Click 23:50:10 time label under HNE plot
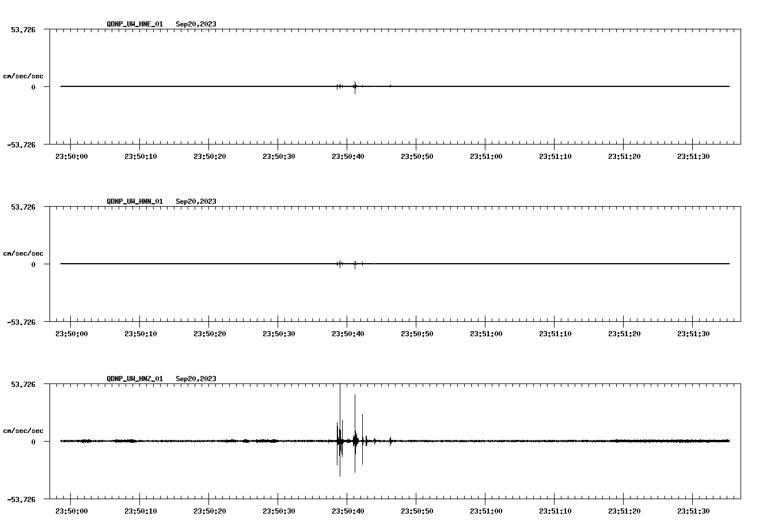The height and width of the screenshot is (532, 782). pyautogui.click(x=141, y=157)
